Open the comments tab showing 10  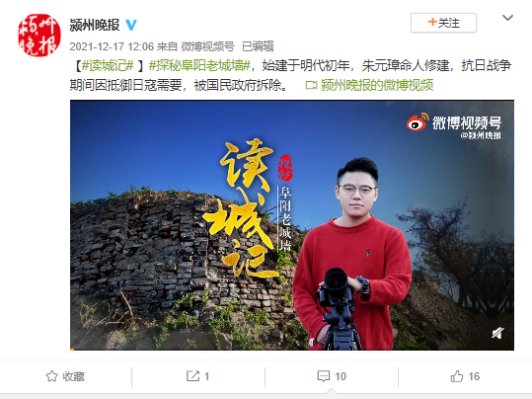point(332,376)
